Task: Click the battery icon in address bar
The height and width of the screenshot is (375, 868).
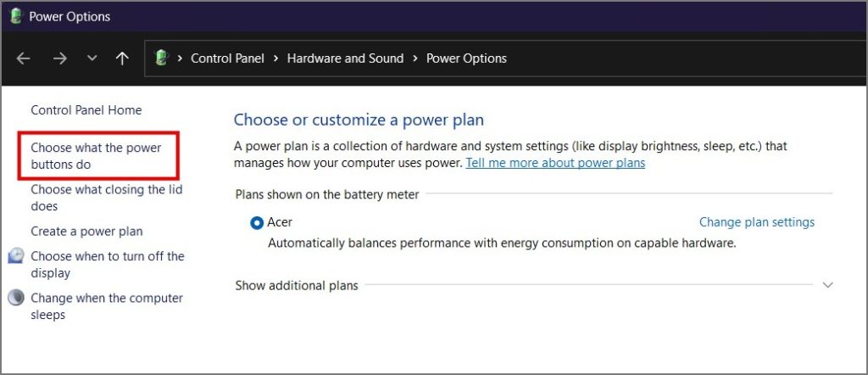Action: tap(162, 59)
